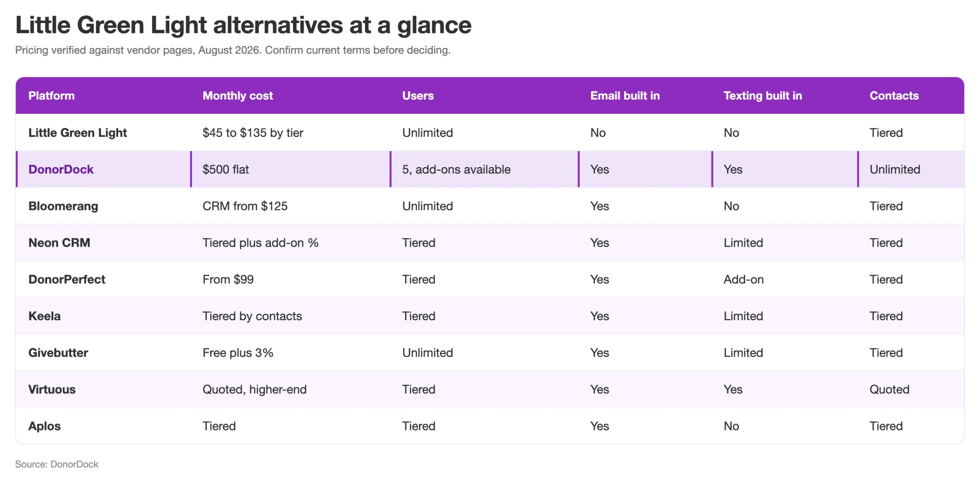Click the Unlimited users cell for Little Green Light
This screenshot has height=483, width=980.
click(x=427, y=132)
